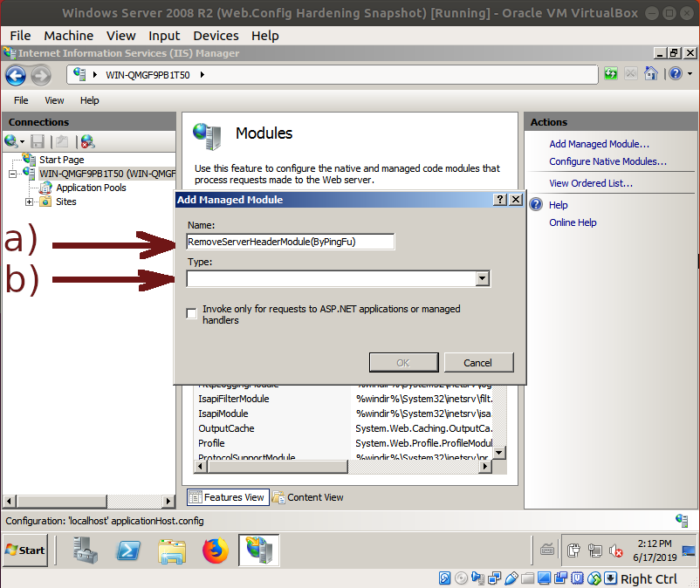Click the VirtualBox USB status icon

[511, 578]
